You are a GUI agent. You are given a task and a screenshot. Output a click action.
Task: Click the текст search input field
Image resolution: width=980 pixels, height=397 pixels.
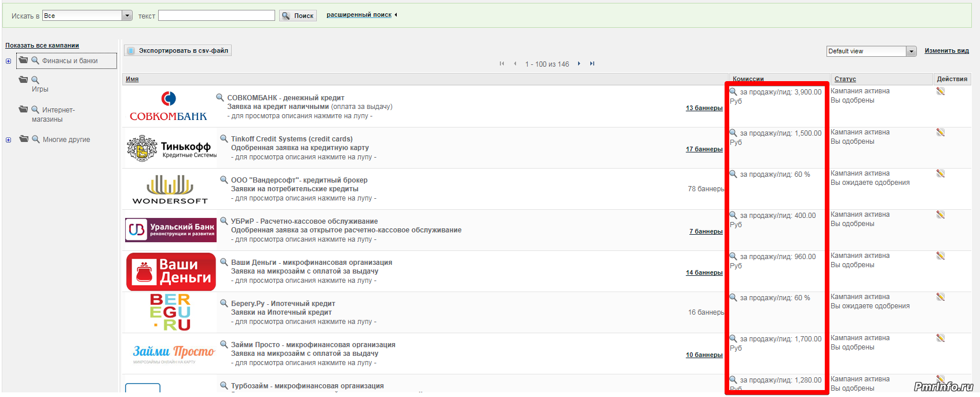217,16
